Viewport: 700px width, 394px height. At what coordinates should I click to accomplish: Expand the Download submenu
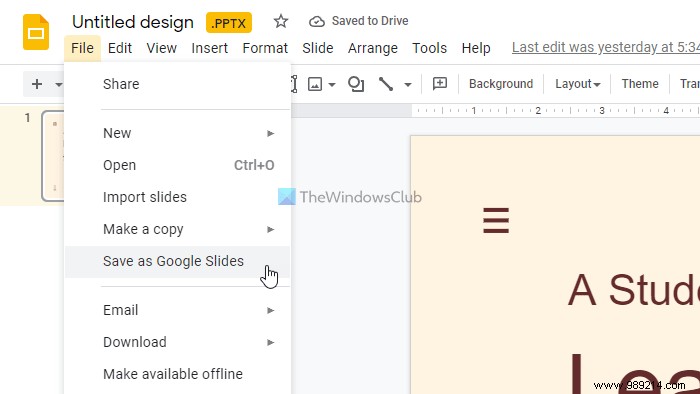pos(178,342)
